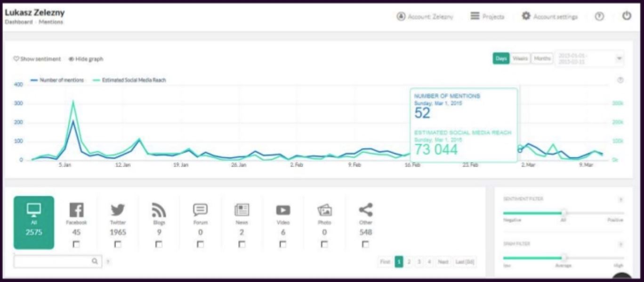Click the chart help question mark icon
644x282 pixels.
(620, 80)
